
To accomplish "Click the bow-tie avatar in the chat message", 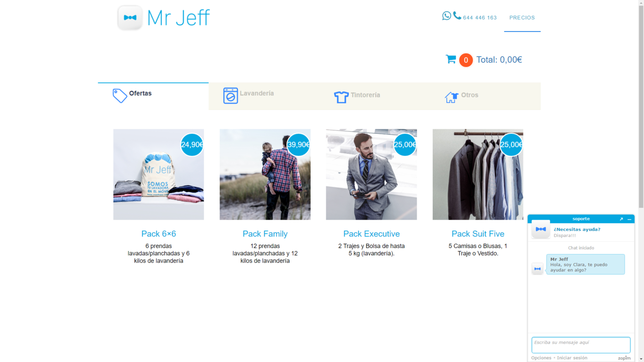I will (537, 268).
